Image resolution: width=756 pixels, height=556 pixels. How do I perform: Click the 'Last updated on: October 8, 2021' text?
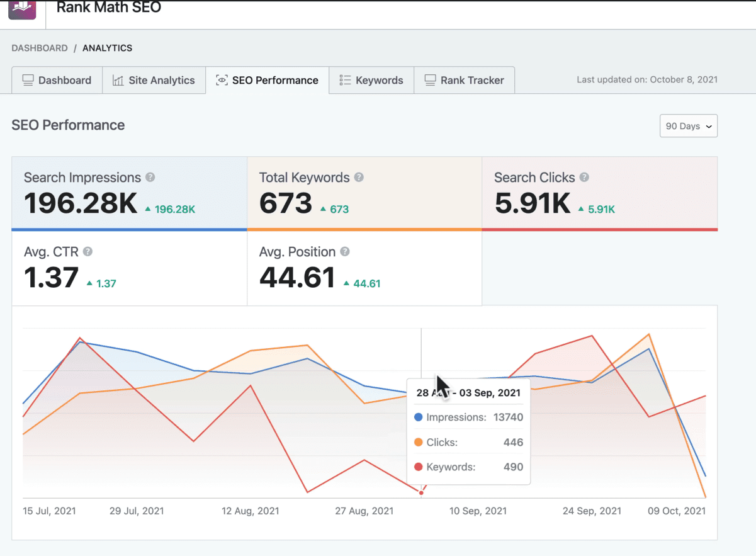[647, 80]
